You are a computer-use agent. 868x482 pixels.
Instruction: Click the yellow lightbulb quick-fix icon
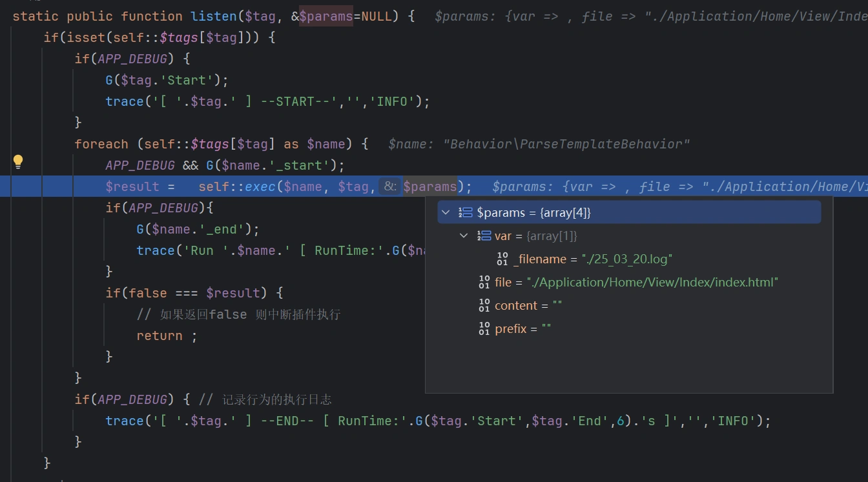18,161
